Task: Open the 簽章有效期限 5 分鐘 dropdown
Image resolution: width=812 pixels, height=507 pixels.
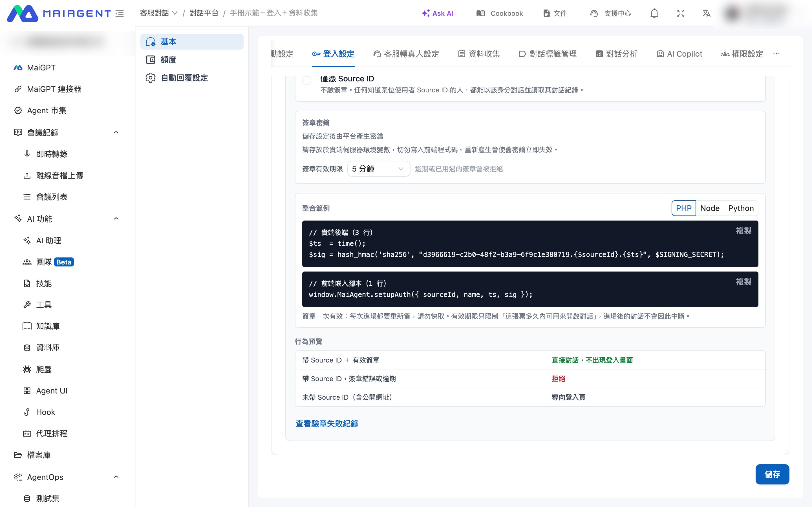Action: (378, 169)
